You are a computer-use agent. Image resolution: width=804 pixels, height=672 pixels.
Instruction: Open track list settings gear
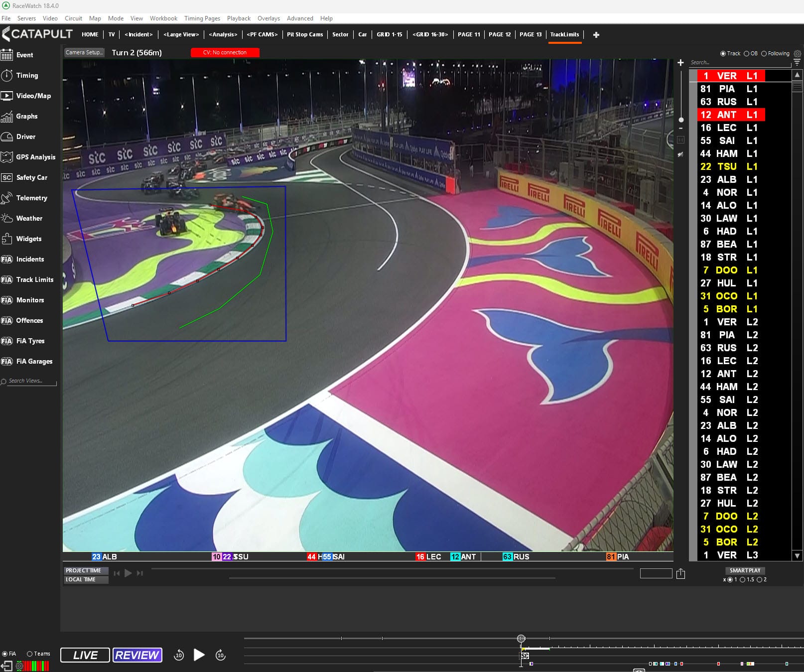[x=798, y=53]
